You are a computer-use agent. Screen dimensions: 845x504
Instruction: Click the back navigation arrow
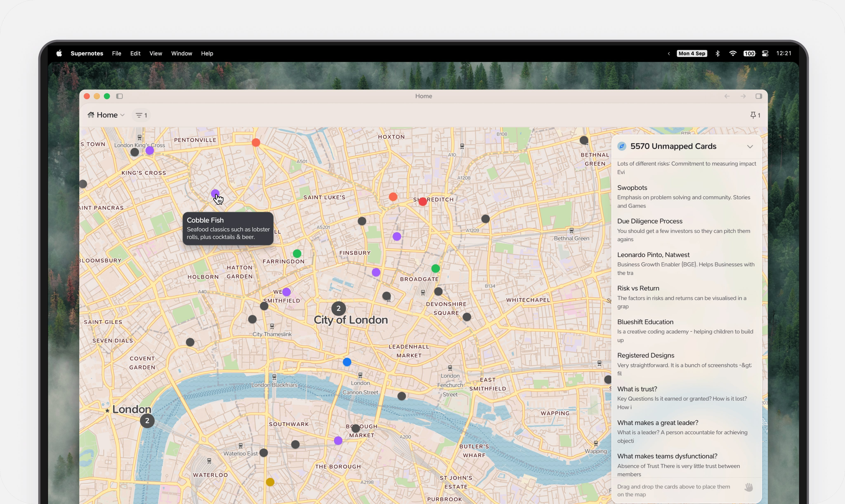[727, 96]
